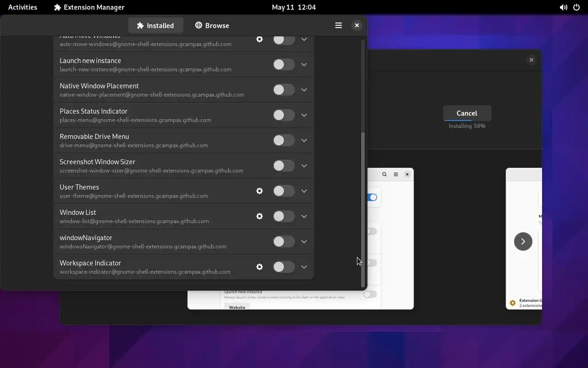The height and width of the screenshot is (368, 588).
Task: Turn on Workspace Indicator extension
Action: (283, 267)
